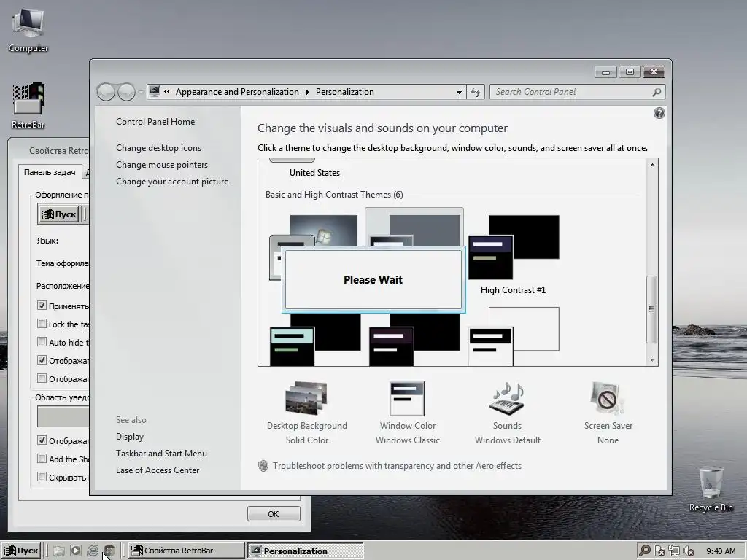The image size is (747, 560).
Task: Click the volume speaker icon in tray
Action: pyautogui.click(x=688, y=551)
